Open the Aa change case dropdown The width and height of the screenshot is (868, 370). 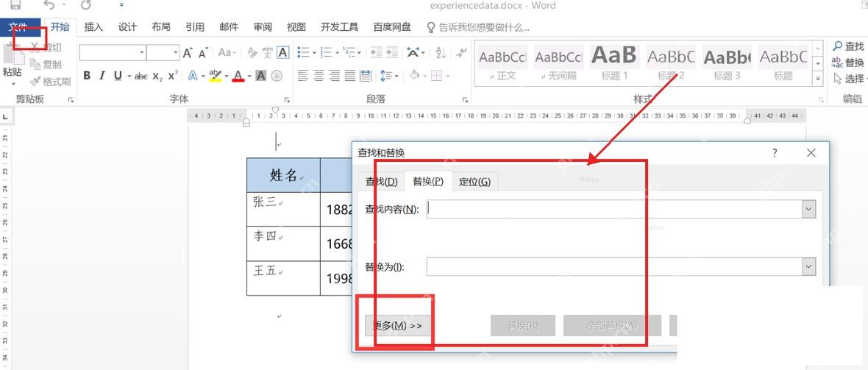click(x=227, y=53)
